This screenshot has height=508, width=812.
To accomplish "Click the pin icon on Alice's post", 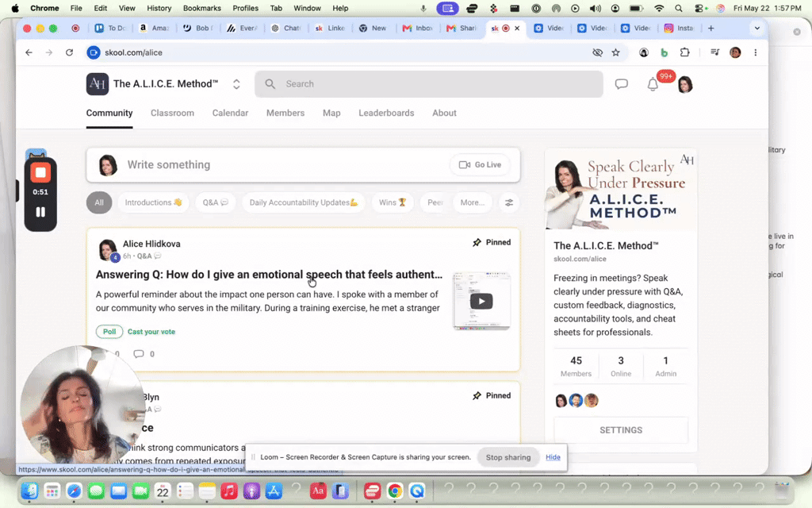I will point(477,243).
